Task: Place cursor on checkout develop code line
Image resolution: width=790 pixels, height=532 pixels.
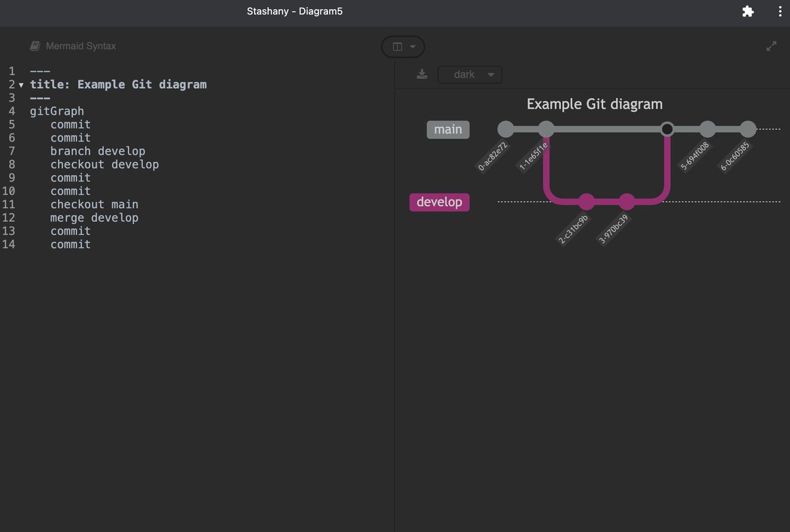Action: (x=105, y=165)
